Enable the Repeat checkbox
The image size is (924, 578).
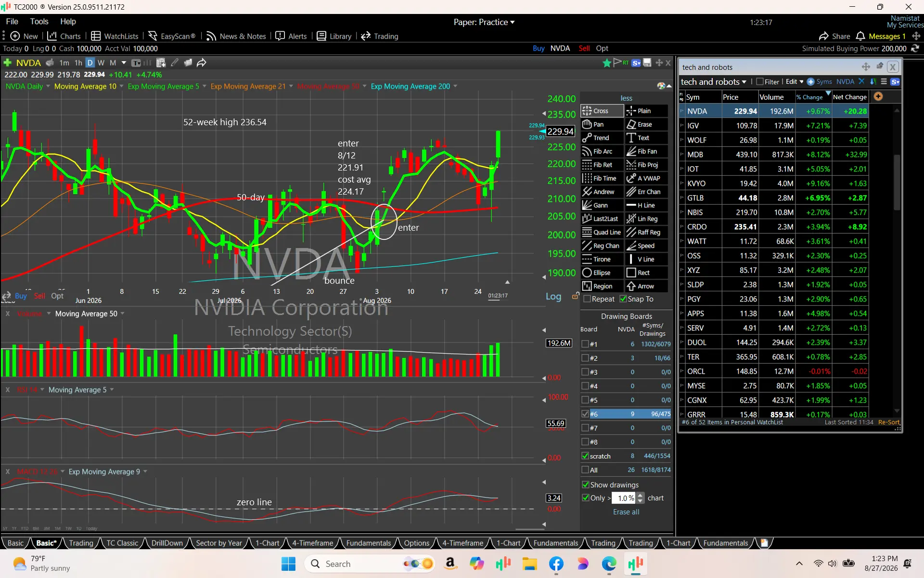coord(587,299)
